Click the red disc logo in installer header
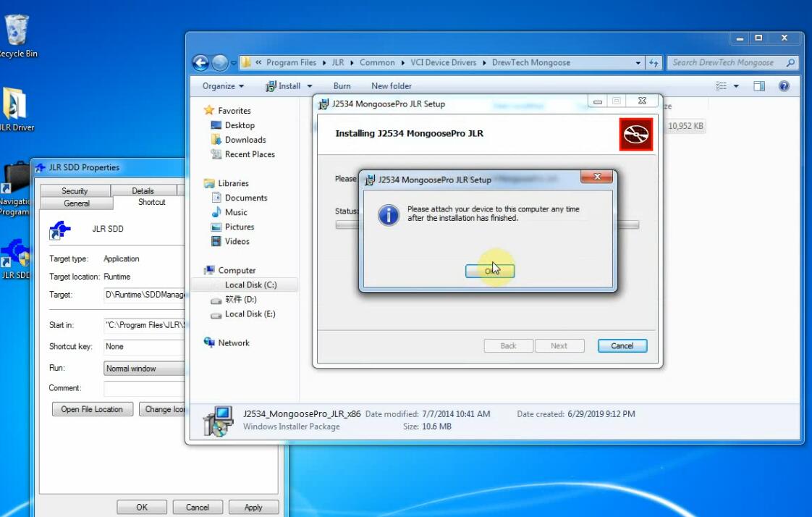The image size is (812, 517). pos(636,134)
